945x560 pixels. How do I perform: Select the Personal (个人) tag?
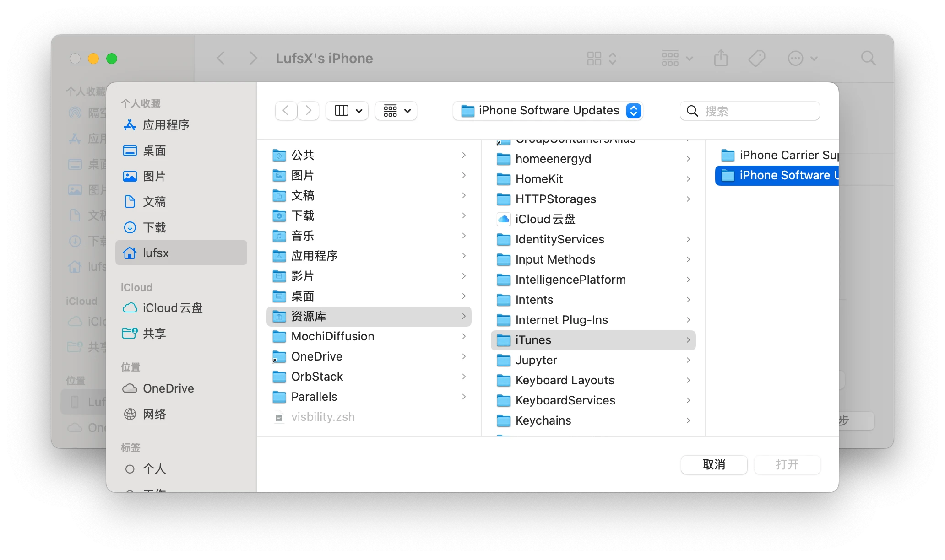(x=154, y=469)
